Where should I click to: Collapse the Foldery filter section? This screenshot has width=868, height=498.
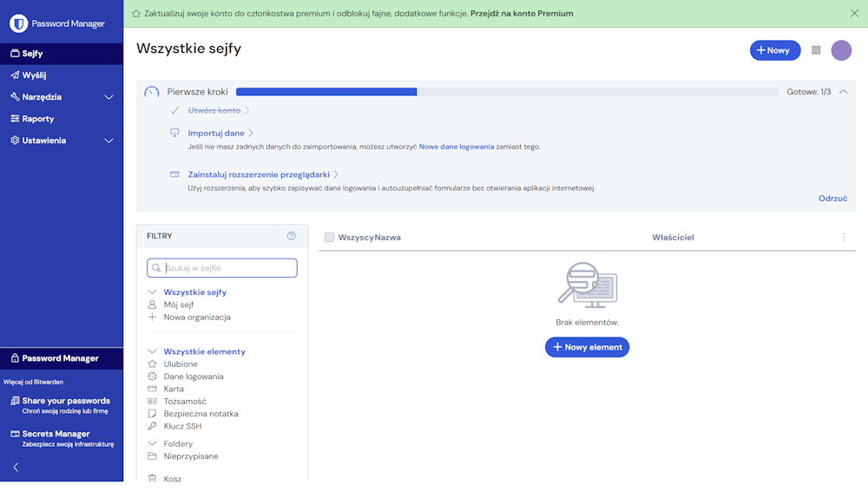(152, 444)
